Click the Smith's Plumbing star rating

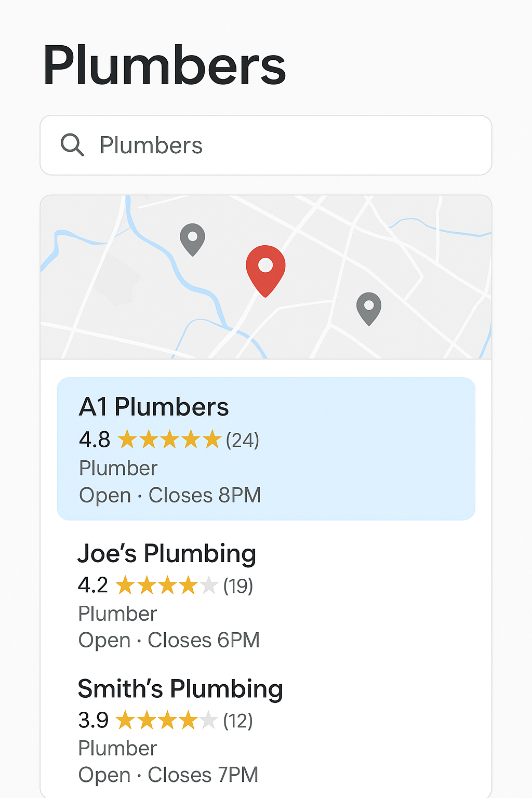(x=166, y=721)
